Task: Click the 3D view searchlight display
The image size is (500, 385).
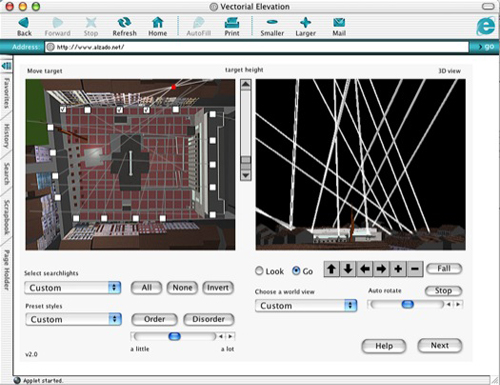Action: [360, 165]
